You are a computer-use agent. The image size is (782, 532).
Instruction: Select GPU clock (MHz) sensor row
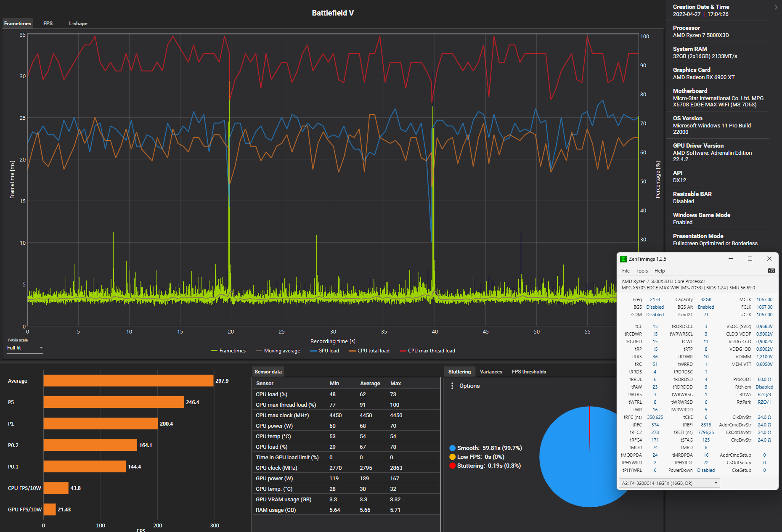coord(346,468)
